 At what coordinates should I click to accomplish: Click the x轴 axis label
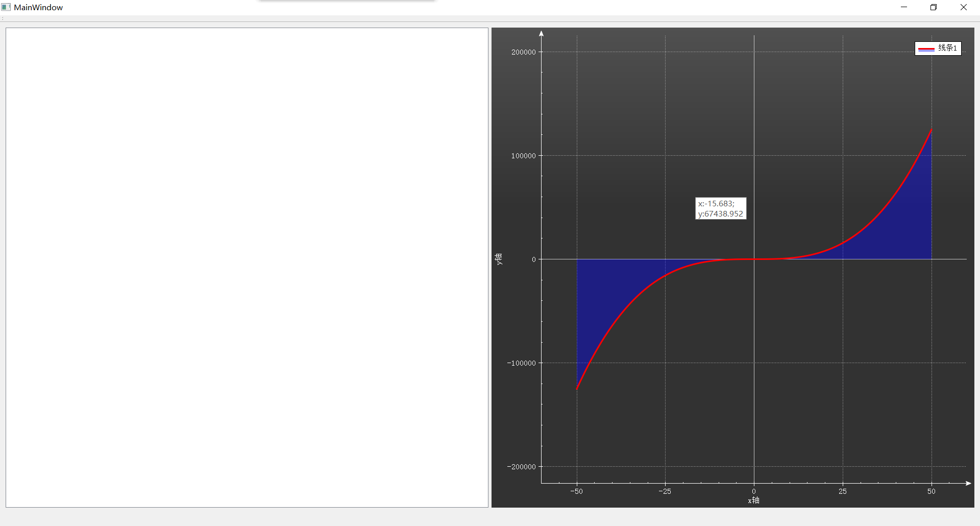tap(753, 501)
